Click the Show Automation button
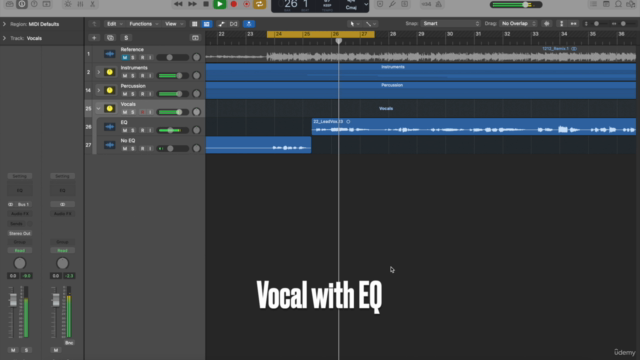The width and height of the screenshot is (640, 360). point(221,24)
